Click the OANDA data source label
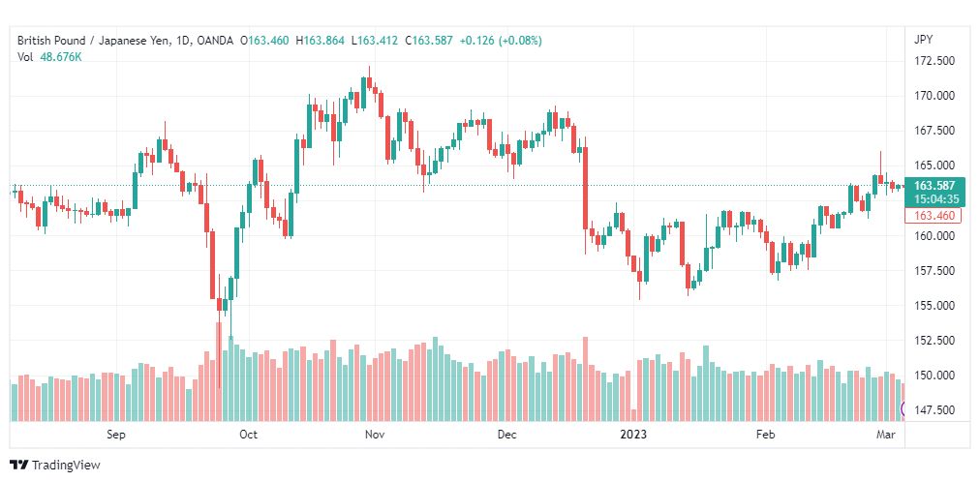Image resolution: width=980 pixels, height=482 pixels. [x=214, y=41]
